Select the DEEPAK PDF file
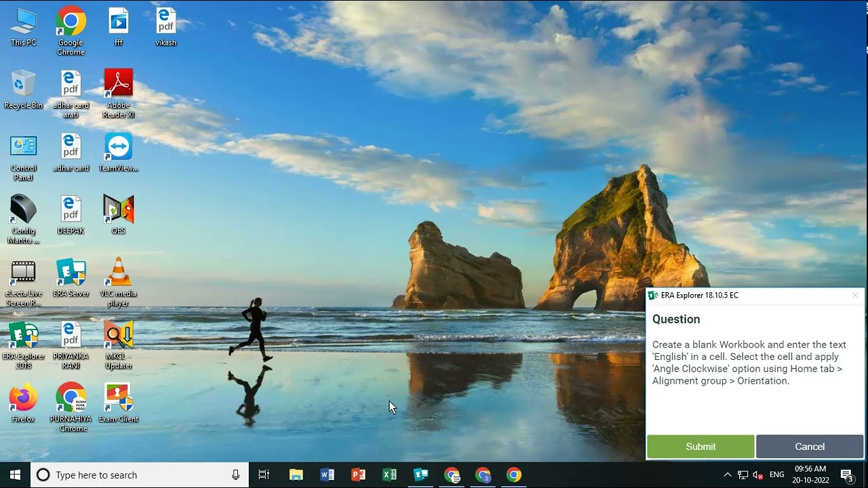 point(71,215)
